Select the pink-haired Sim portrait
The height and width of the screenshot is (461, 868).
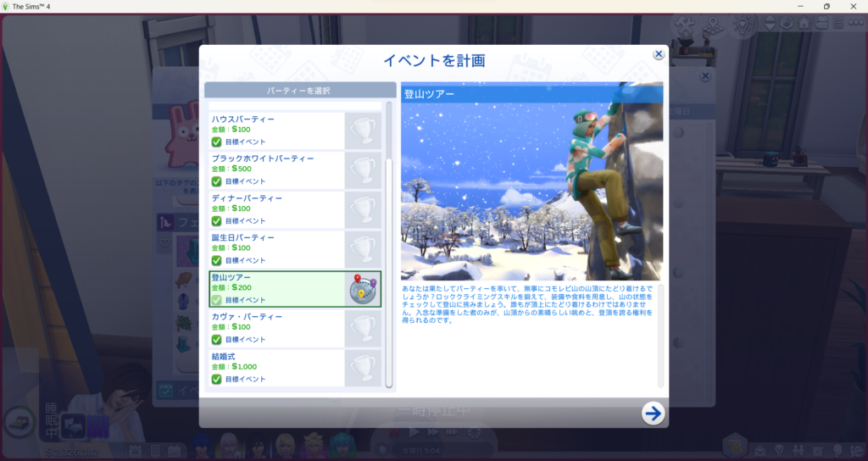pos(229,446)
